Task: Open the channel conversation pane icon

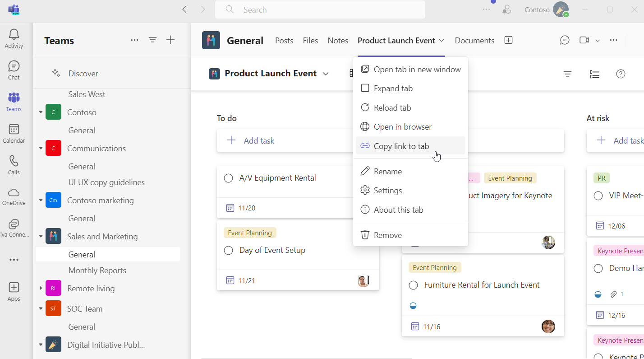Action: [565, 40]
